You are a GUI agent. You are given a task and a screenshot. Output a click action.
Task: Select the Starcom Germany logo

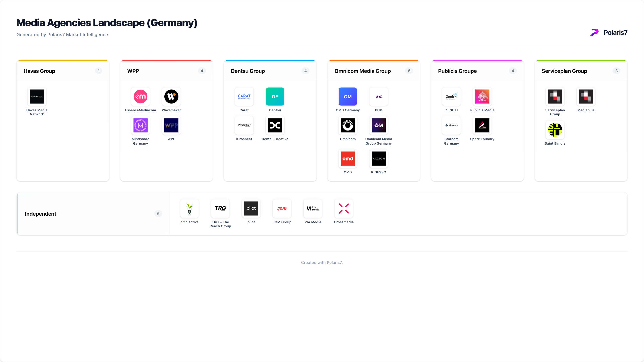[x=451, y=125]
